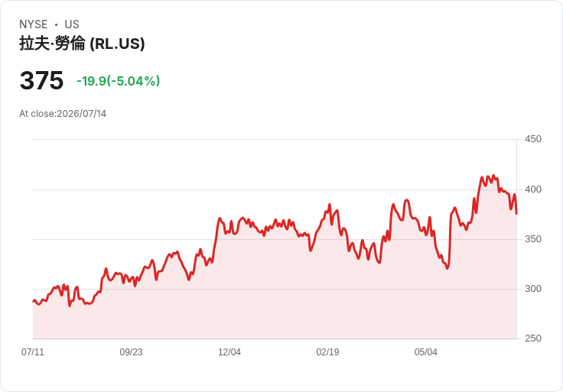Click the chart's highest peak near 410
Image resolution: width=563 pixels, height=392 pixels.
coord(493,176)
